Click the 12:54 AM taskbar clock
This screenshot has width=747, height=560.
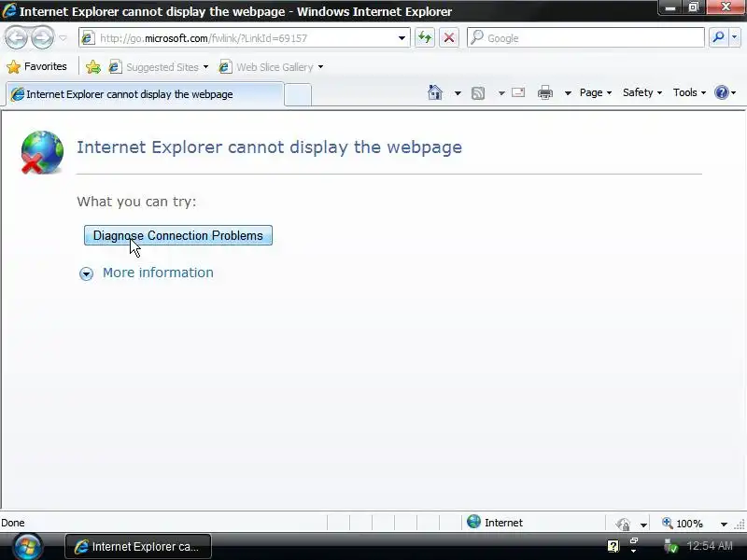pos(710,546)
